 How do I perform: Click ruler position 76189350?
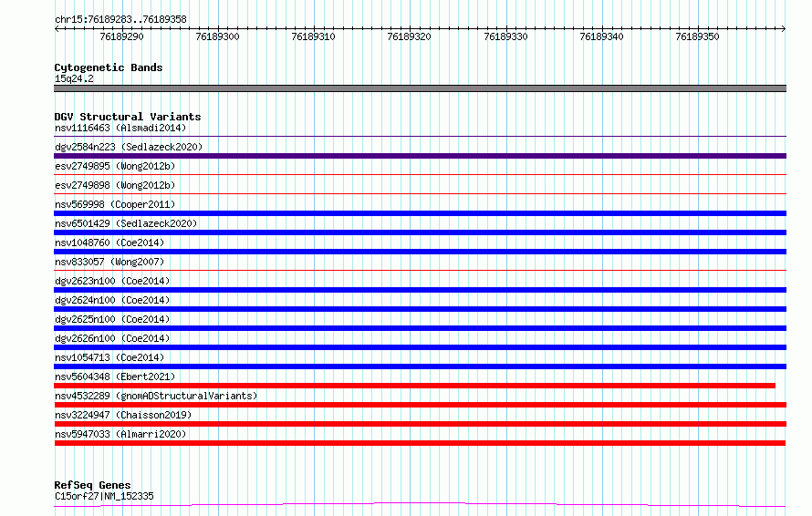(x=697, y=36)
